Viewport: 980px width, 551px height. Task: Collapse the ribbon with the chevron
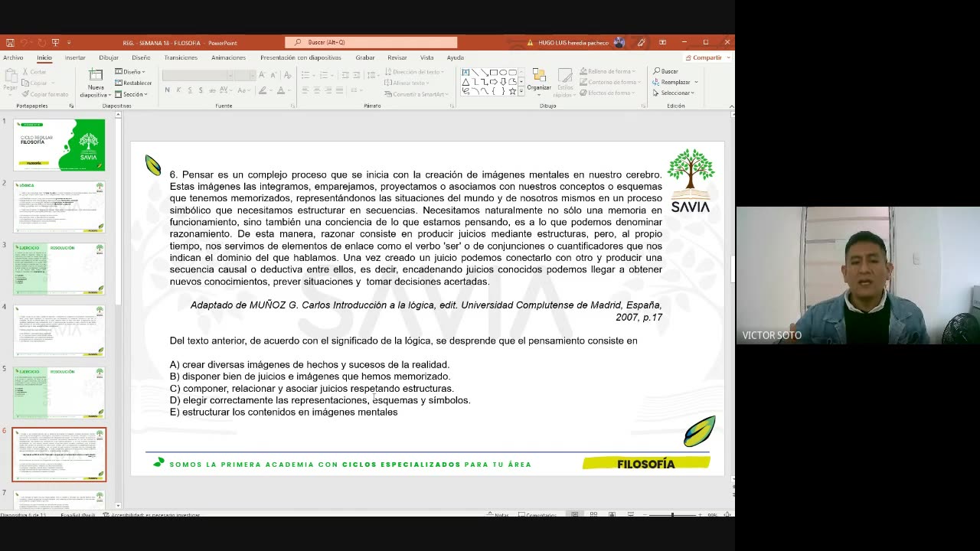tap(730, 106)
